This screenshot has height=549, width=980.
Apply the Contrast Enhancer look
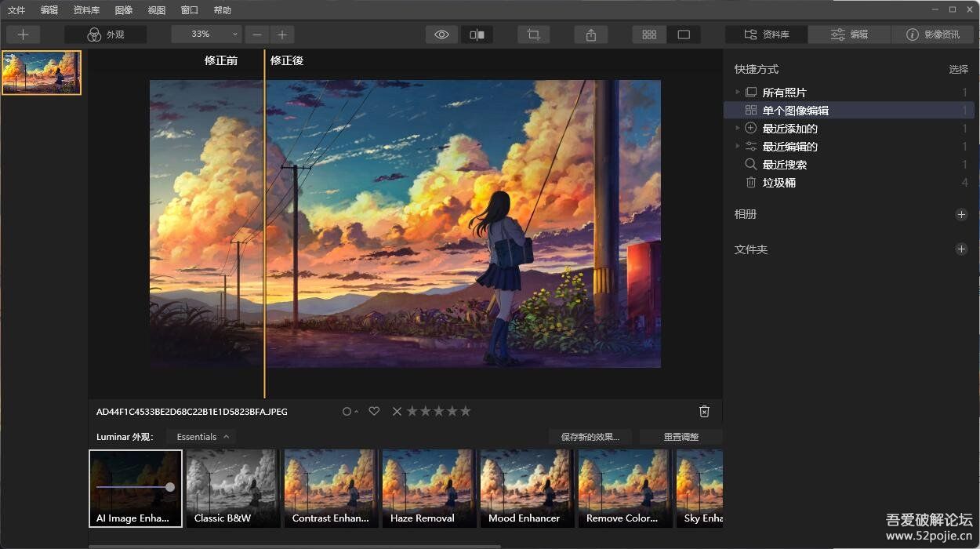point(331,488)
